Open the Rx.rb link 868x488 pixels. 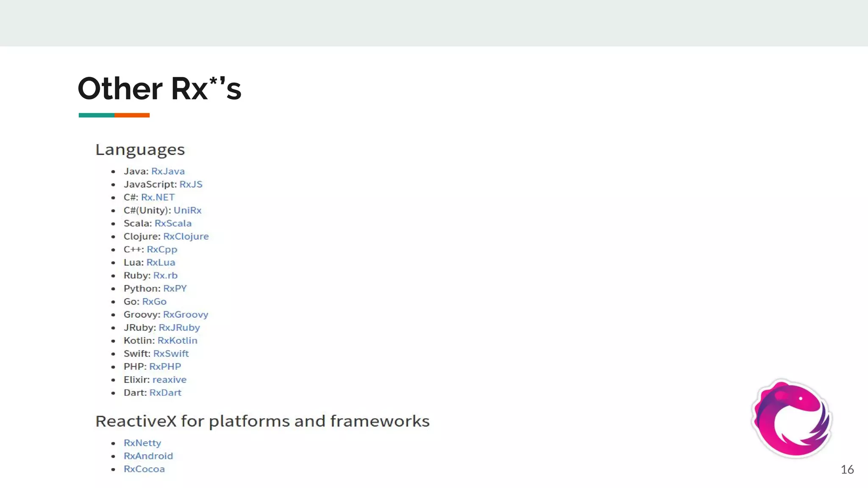point(165,275)
